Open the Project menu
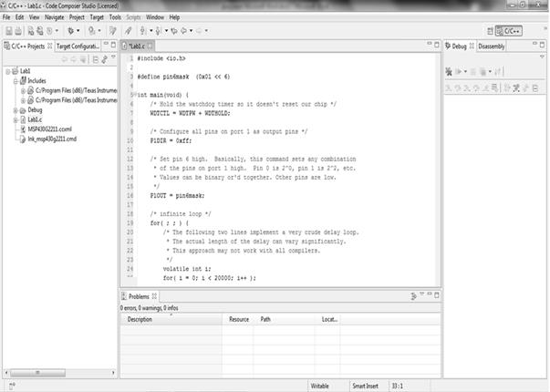This screenshot has width=550, height=392. point(77,17)
